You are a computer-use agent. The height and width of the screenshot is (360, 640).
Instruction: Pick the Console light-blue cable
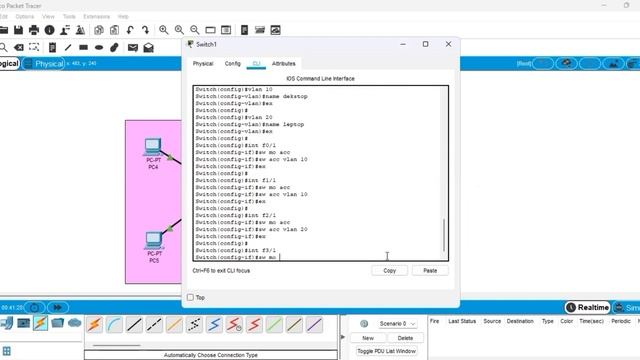[x=114, y=325]
